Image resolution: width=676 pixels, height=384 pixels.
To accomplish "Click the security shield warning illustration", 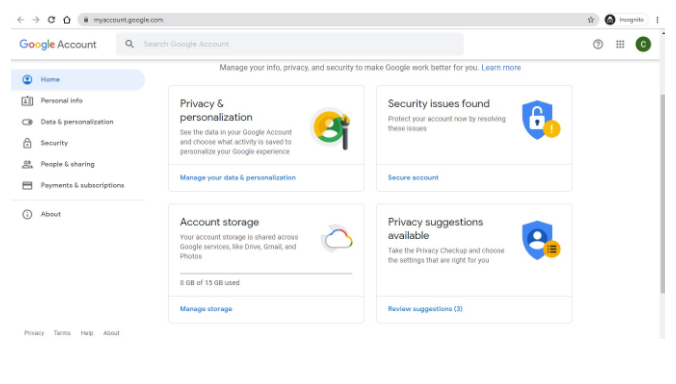I will pyautogui.click(x=541, y=120).
